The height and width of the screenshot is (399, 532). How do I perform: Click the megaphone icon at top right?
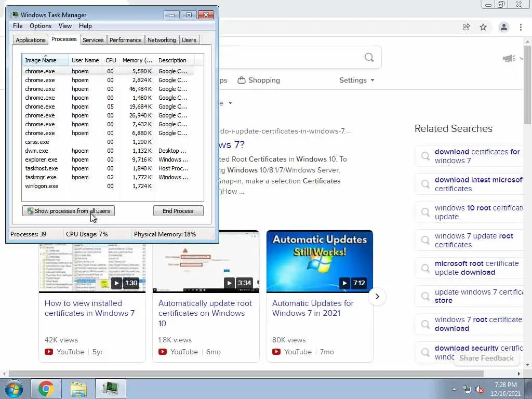pos(509,59)
